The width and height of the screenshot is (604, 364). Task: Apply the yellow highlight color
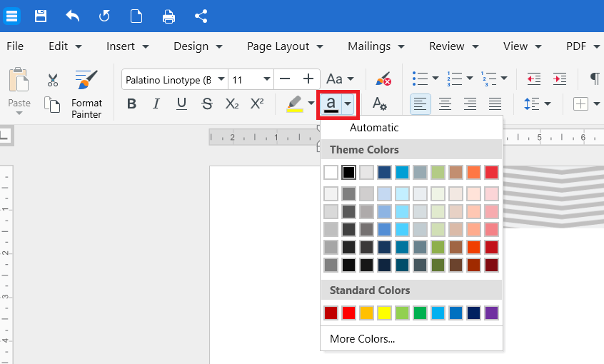pos(295,103)
